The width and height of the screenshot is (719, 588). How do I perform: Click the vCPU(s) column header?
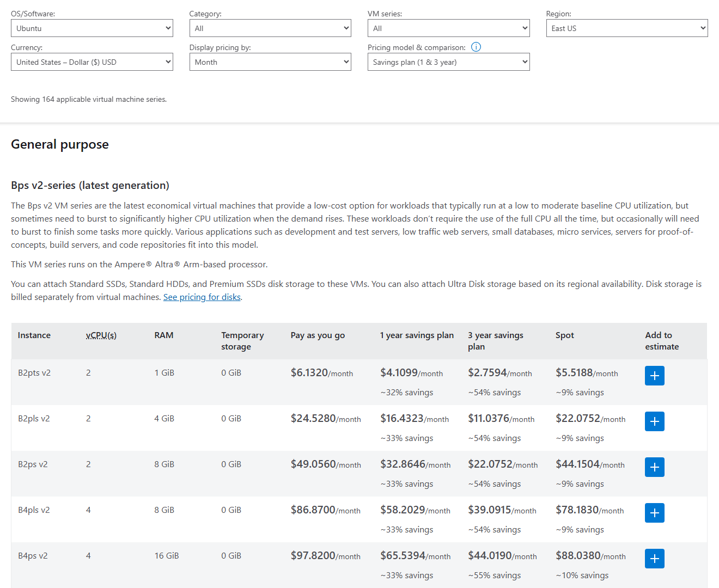[x=101, y=335]
